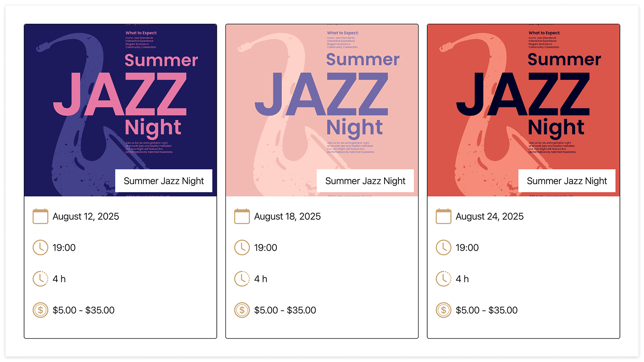
Task: Select the August 12, 2025 date text
Action: tap(86, 217)
